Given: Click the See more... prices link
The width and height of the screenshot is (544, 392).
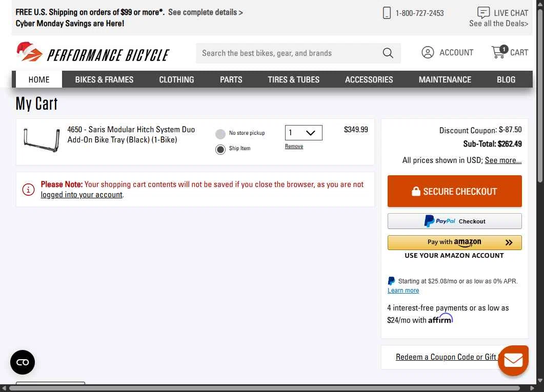Looking at the screenshot, I should (x=503, y=160).
